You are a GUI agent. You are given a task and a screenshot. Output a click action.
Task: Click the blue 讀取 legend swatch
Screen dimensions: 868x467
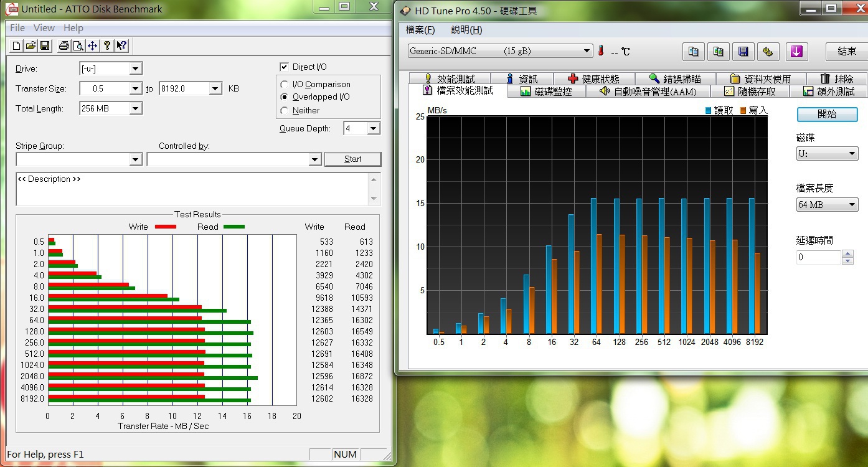pos(709,111)
